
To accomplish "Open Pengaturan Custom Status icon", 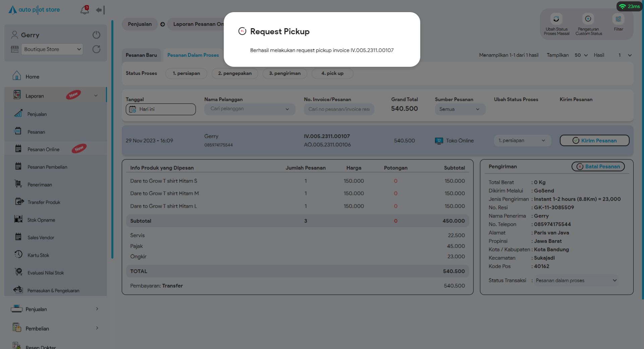I will tap(588, 19).
